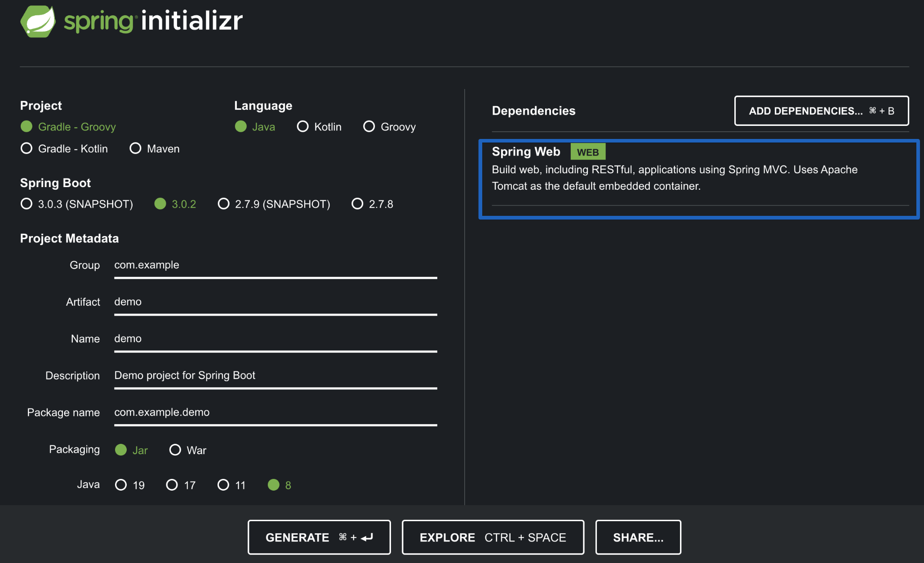
Task: Choose Kotlin as the language
Action: pos(303,127)
